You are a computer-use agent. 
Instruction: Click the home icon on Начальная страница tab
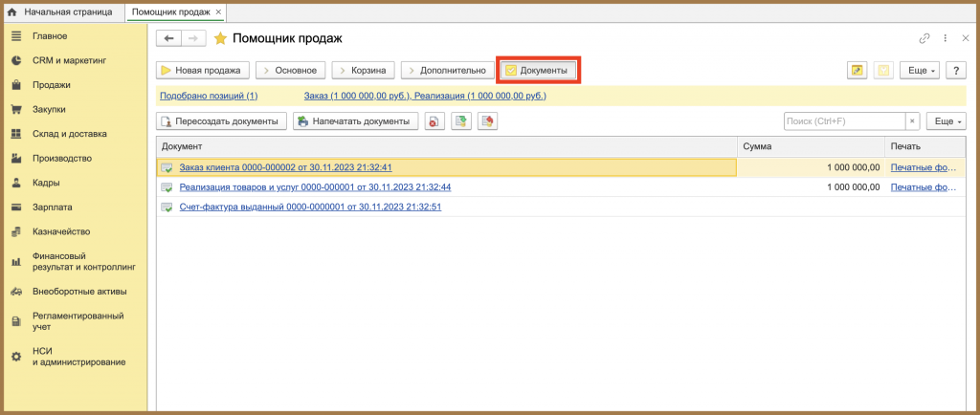11,11
